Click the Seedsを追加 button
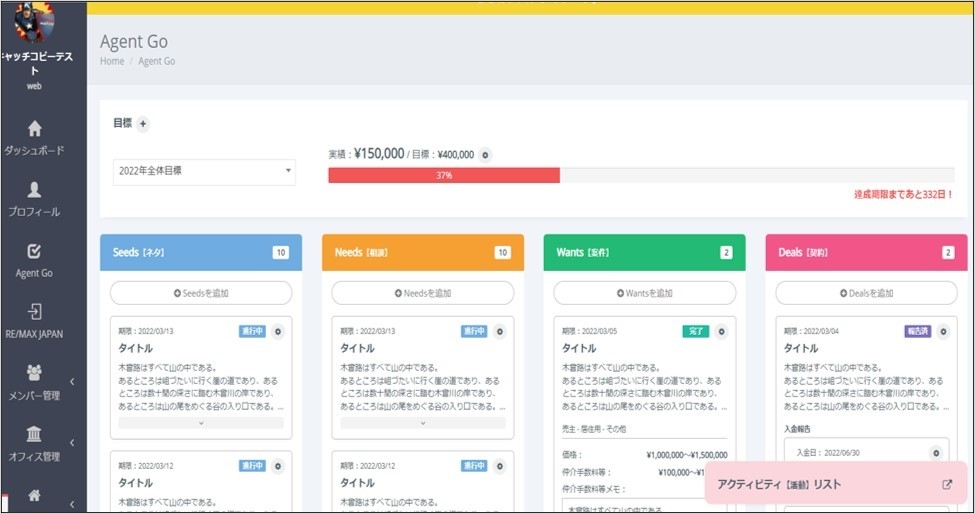Viewport: 975px width, 514px height. [201, 293]
